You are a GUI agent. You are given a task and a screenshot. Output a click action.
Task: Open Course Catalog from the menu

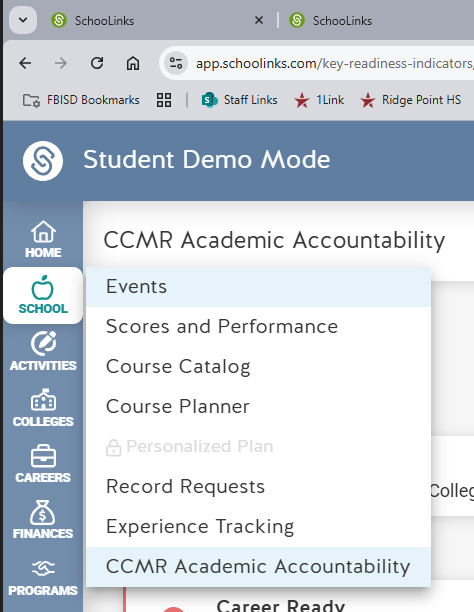258,366
